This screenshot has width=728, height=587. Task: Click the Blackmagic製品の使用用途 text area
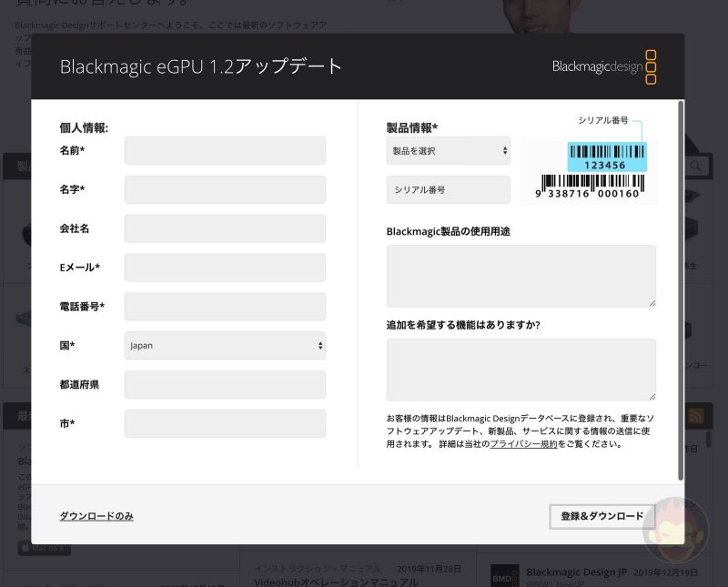pyautogui.click(x=521, y=276)
